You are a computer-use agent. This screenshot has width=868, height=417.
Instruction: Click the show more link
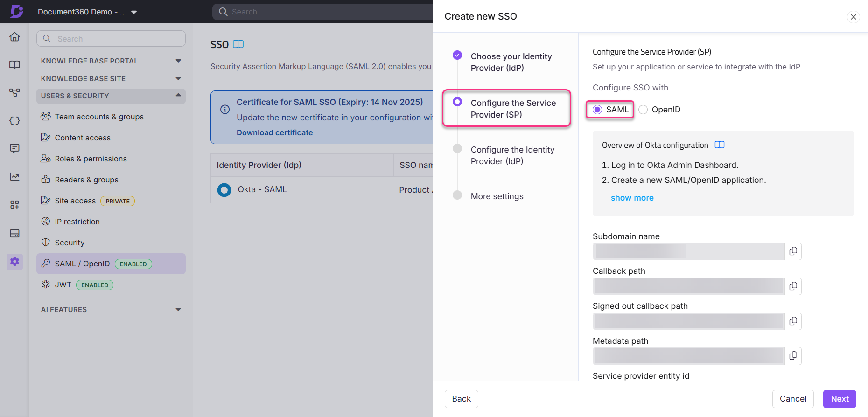coord(632,198)
